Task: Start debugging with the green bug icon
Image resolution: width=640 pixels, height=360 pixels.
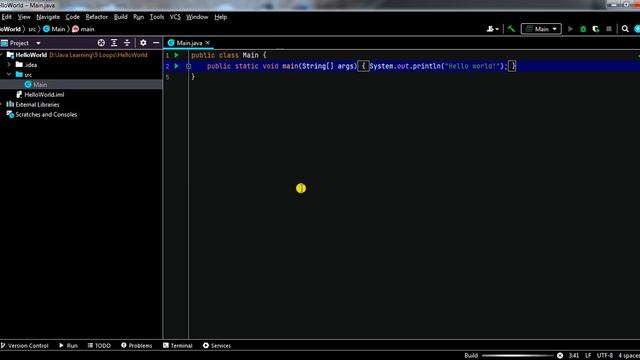Action: 583,29
